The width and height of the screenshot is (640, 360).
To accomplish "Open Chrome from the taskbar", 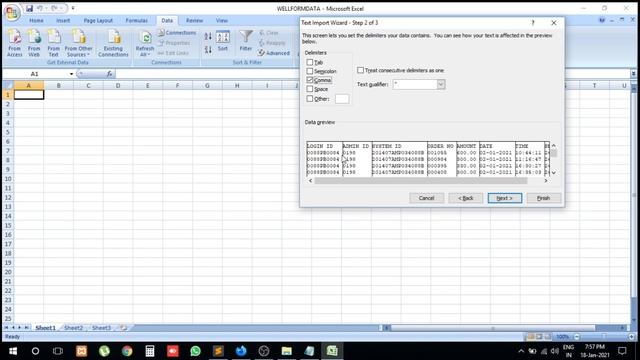I will point(127,351).
